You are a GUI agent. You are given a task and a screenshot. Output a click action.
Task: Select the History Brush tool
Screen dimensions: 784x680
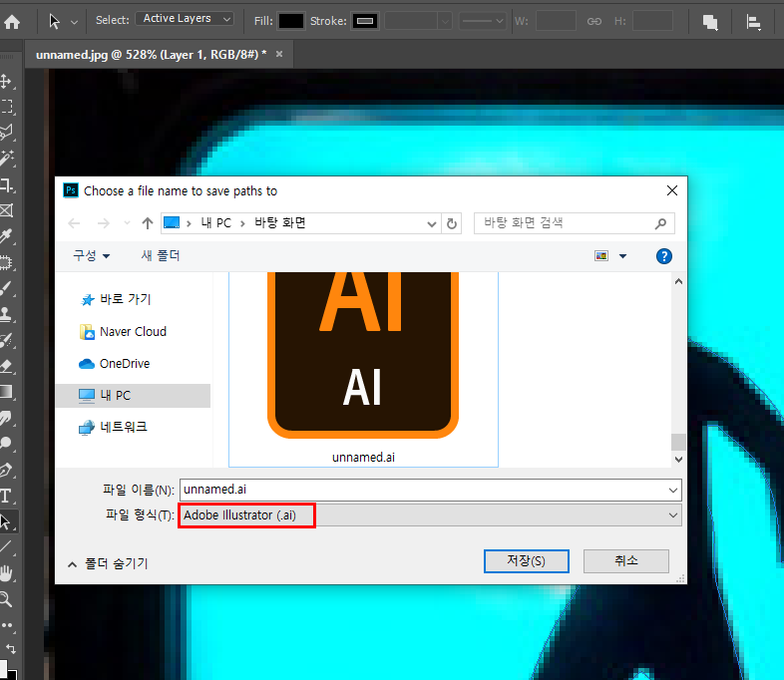pos(6,340)
